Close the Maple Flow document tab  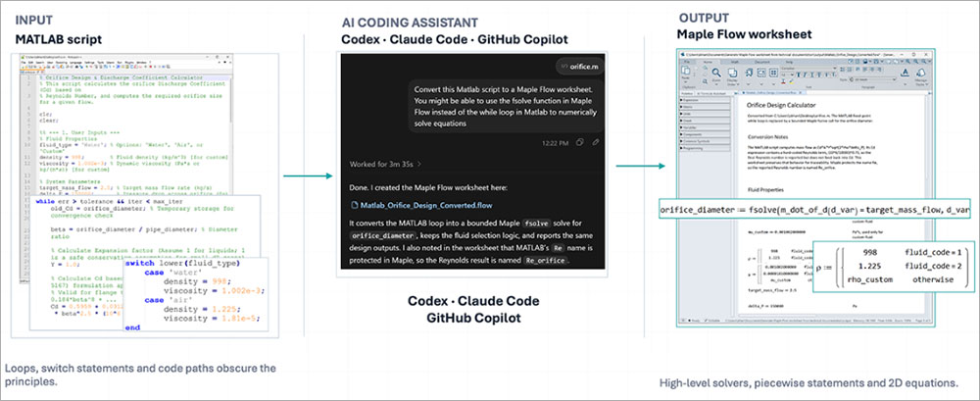800,92
